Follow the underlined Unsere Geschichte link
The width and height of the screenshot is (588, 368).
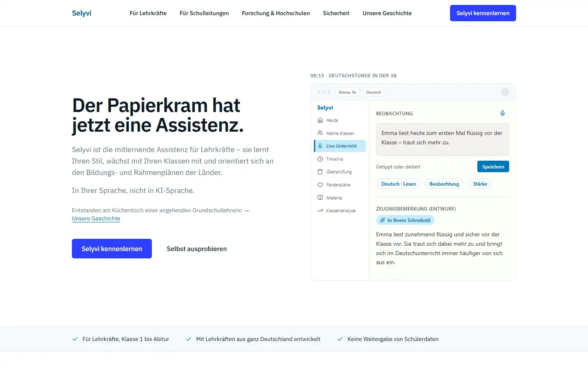point(96,219)
